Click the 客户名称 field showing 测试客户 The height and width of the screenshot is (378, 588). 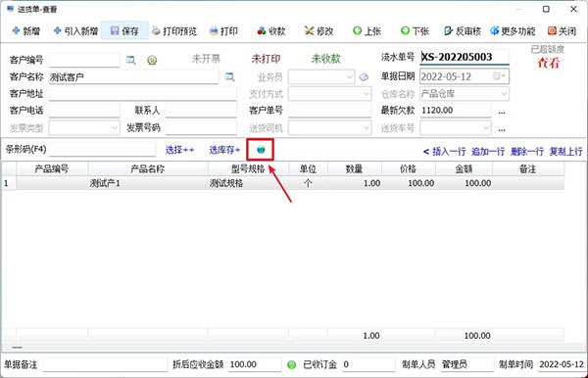click(133, 77)
